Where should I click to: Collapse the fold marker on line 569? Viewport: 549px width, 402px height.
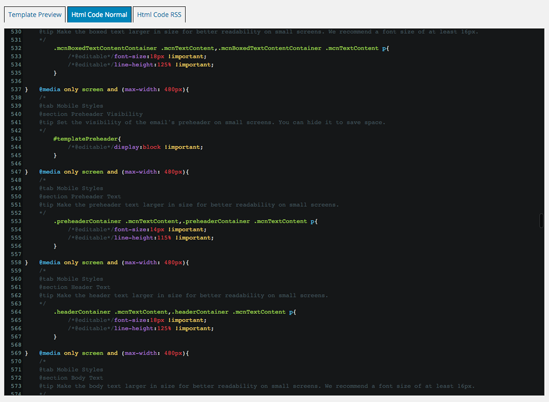(26, 353)
